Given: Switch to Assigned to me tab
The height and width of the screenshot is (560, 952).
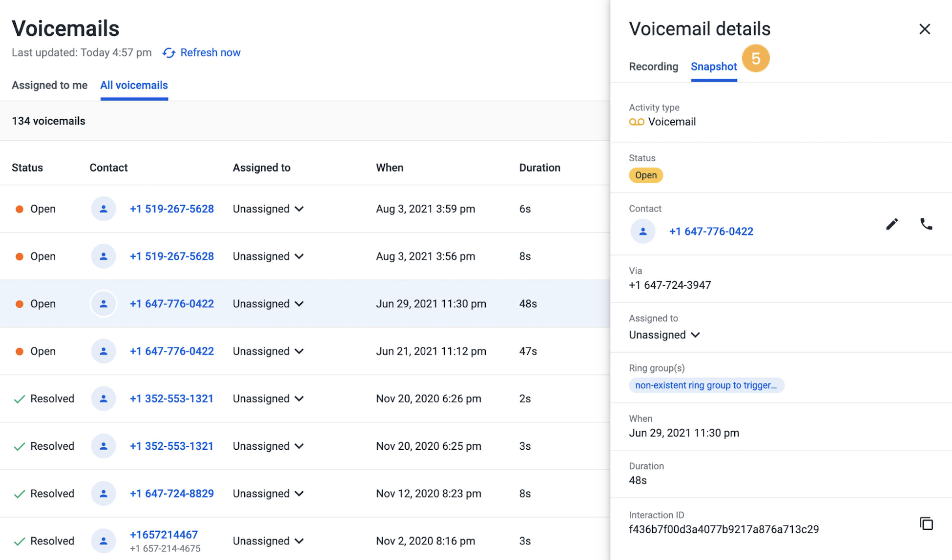Looking at the screenshot, I should point(50,85).
